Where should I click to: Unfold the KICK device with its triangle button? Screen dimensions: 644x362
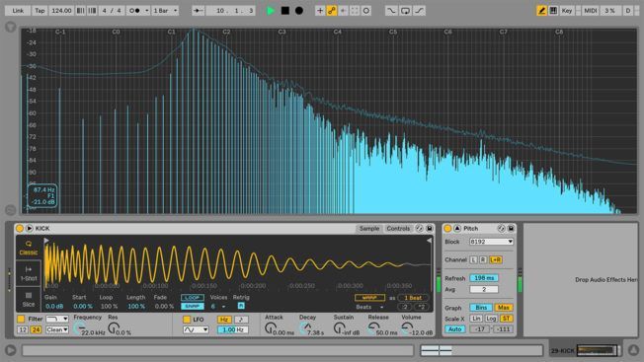pos(30,229)
